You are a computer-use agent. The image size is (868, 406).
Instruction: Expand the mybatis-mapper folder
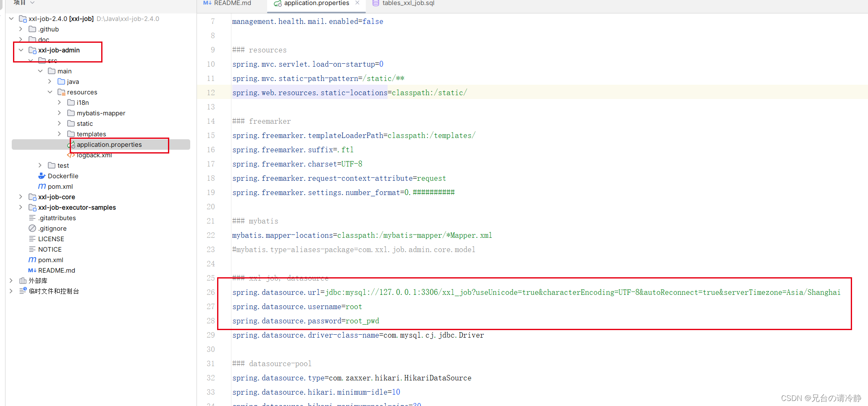(60, 113)
